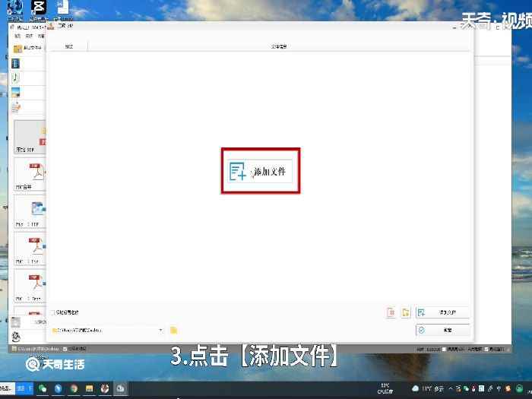
Task: Click the PDF合并 tile in main window
Action: pos(30,174)
